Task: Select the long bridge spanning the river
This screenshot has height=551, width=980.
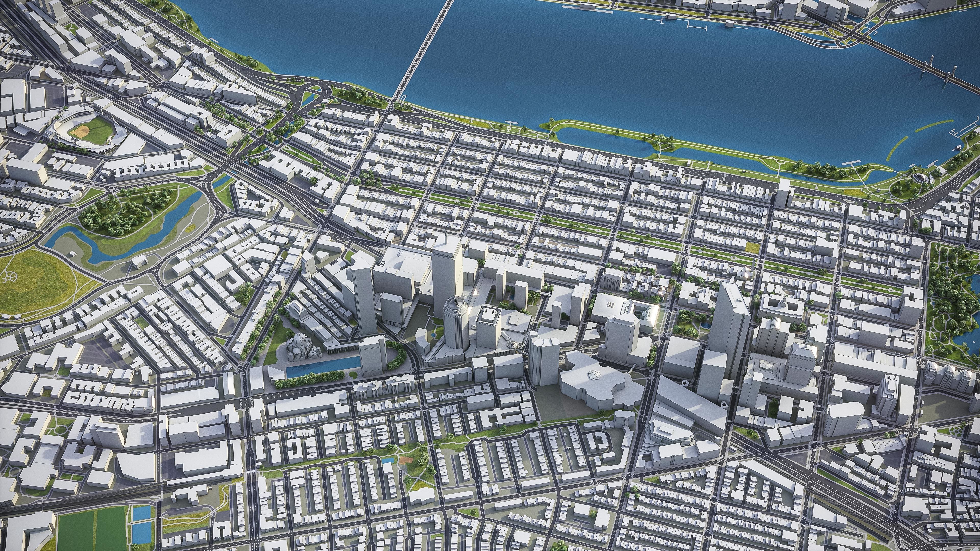Action: coord(421,52)
